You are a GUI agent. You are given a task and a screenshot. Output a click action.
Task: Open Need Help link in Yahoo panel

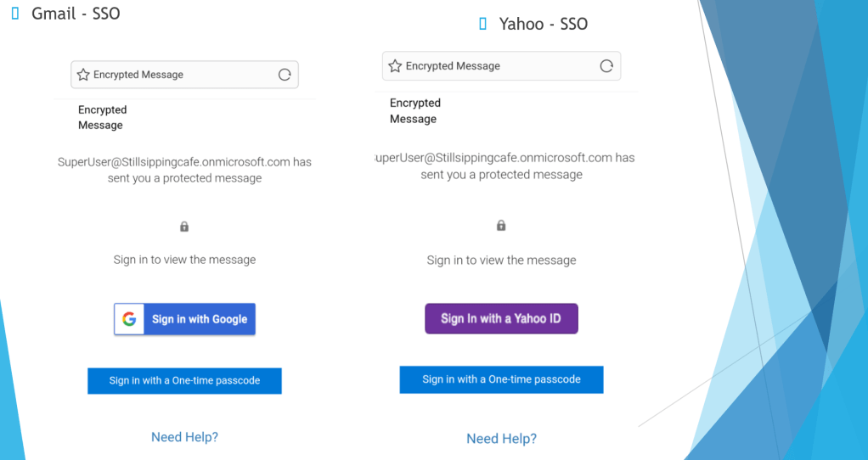(502, 439)
